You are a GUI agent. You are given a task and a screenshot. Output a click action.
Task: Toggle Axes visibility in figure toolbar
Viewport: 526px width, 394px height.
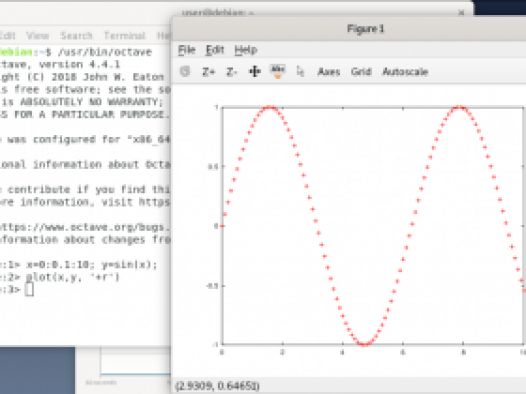pyautogui.click(x=329, y=72)
